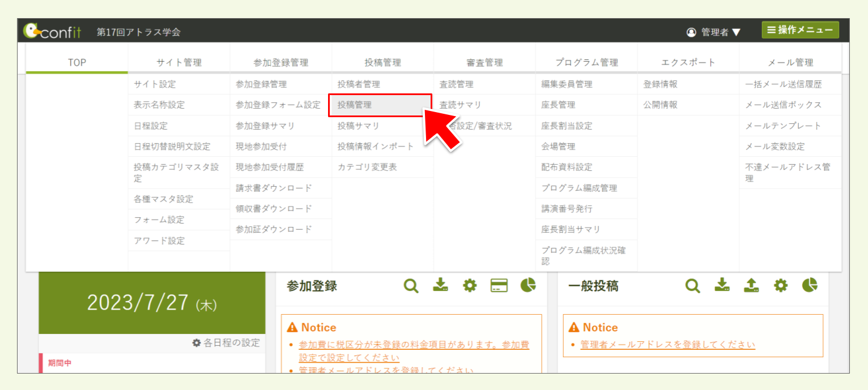Click the search icon in 一般投稿 panel
This screenshot has height=390, width=868.
tap(692, 286)
